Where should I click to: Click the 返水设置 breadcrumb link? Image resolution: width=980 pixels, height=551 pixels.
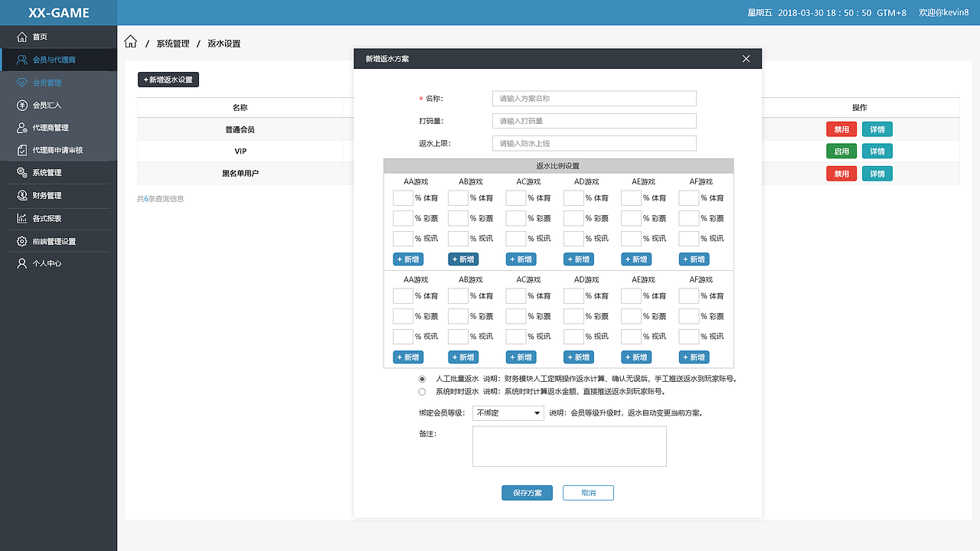[x=224, y=44]
